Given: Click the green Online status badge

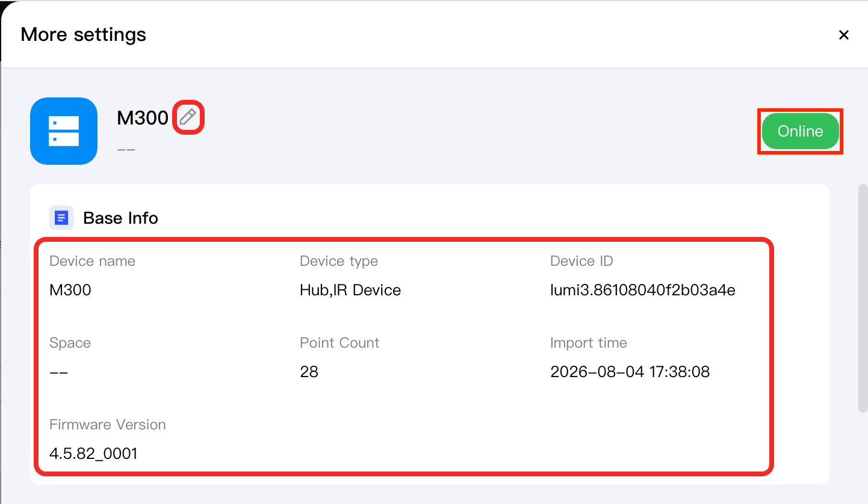Looking at the screenshot, I should point(800,131).
